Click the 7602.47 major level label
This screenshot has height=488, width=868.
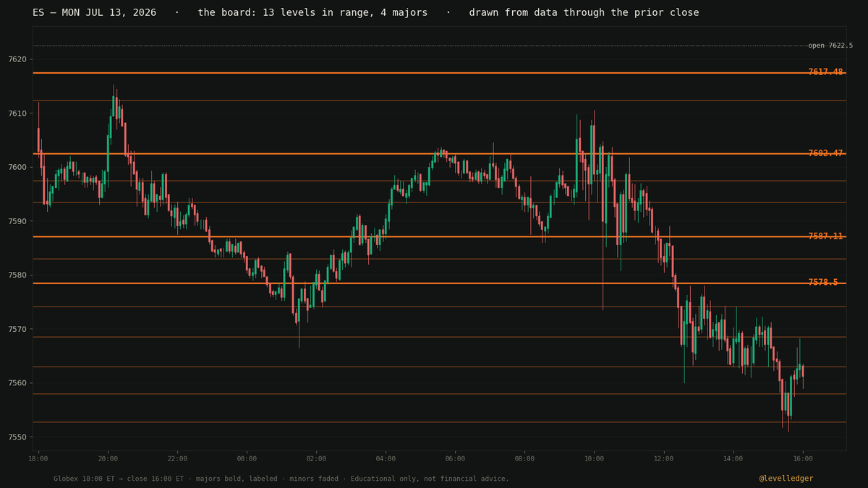(825, 153)
